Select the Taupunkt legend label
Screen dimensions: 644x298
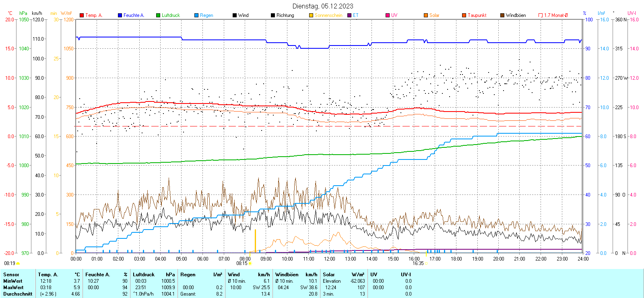tap(477, 15)
